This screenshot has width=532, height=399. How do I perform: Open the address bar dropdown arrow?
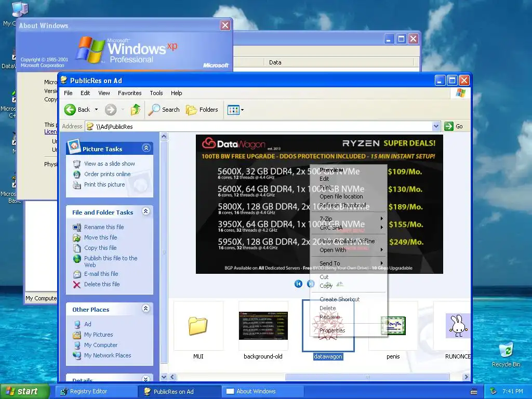click(436, 126)
